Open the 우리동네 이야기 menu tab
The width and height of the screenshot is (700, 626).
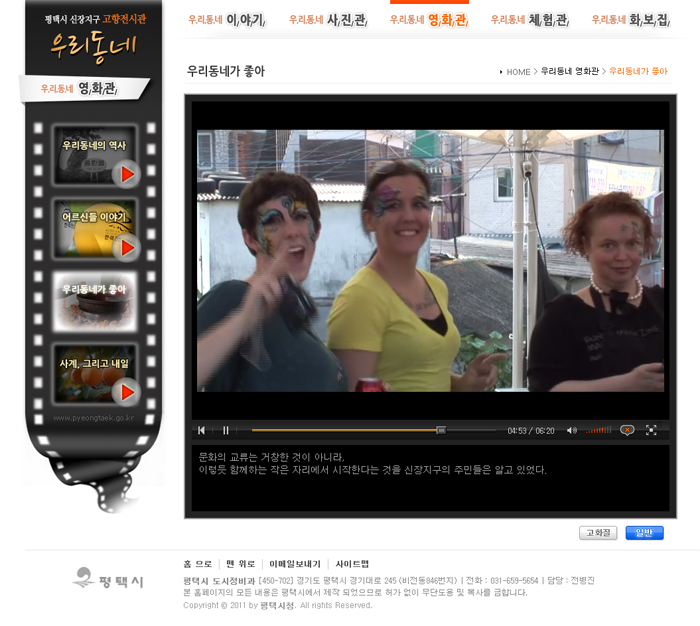point(226,20)
